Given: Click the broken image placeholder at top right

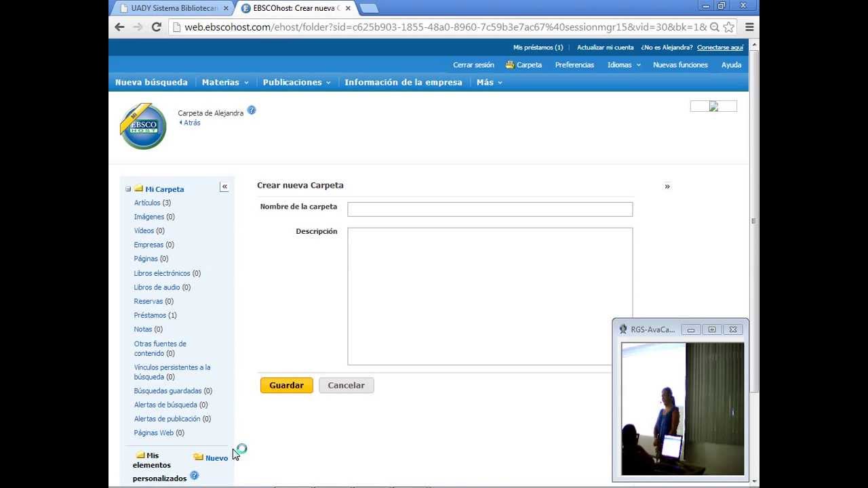Looking at the screenshot, I should tap(713, 106).
